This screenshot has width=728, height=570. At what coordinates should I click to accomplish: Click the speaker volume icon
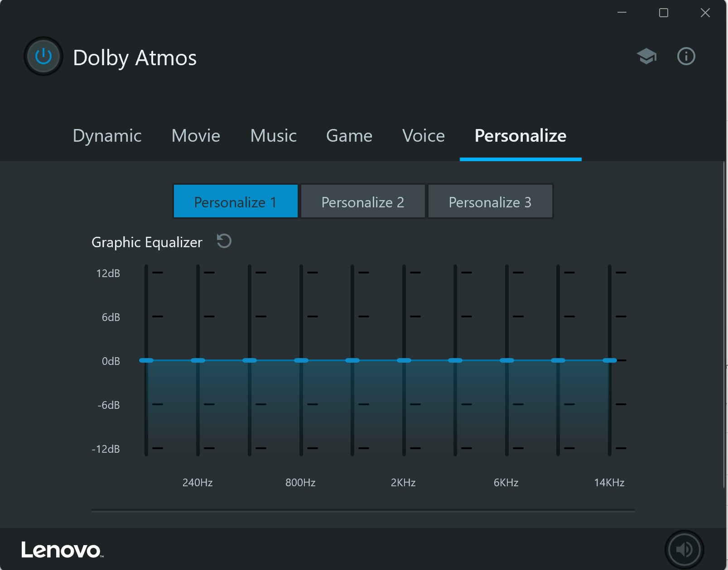(x=684, y=549)
